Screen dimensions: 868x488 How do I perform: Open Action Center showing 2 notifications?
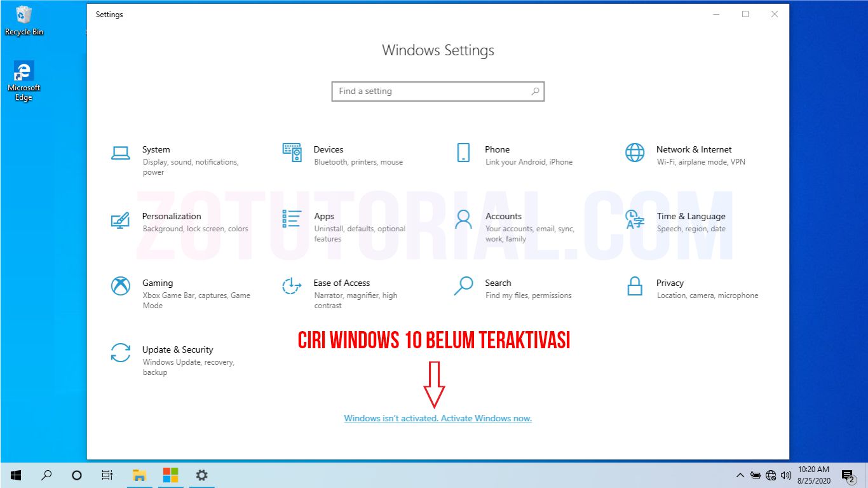(847, 475)
